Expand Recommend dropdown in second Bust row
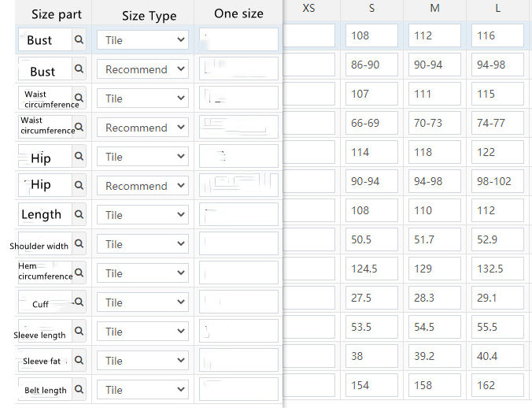 click(x=142, y=69)
